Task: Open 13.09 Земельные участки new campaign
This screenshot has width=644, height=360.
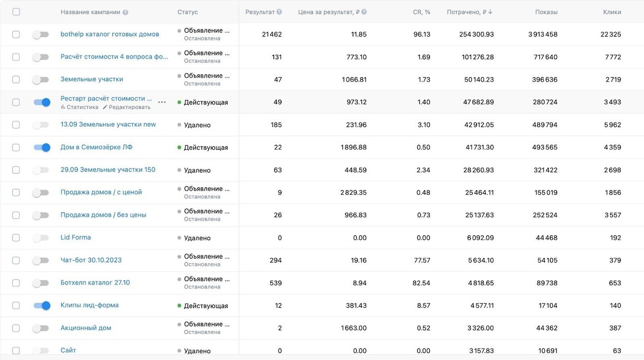Action: click(108, 124)
